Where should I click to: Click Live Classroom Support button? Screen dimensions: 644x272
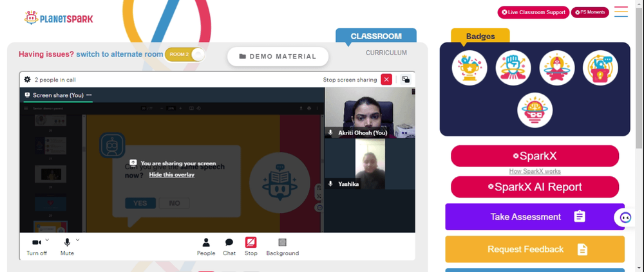click(533, 12)
